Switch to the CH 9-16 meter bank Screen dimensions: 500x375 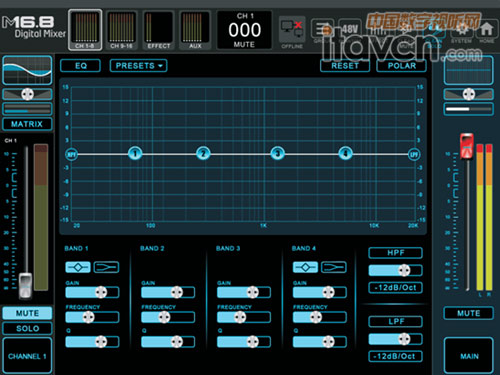pyautogui.click(x=122, y=30)
